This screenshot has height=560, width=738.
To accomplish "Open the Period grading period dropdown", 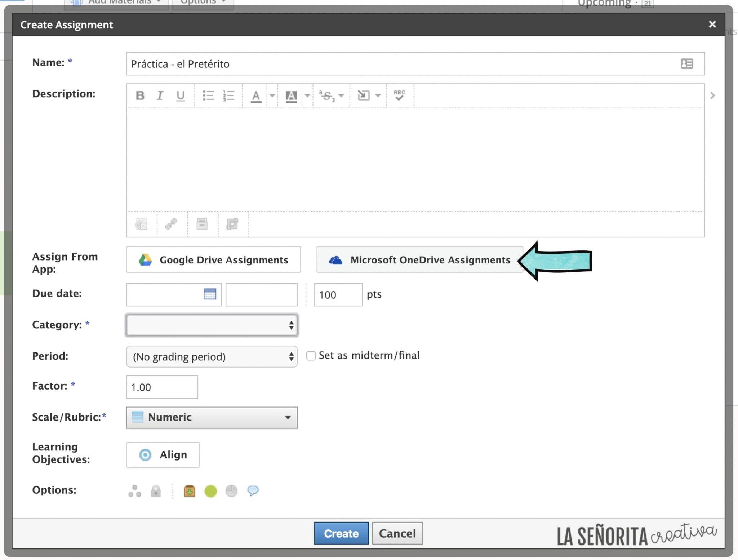I will 212,356.
